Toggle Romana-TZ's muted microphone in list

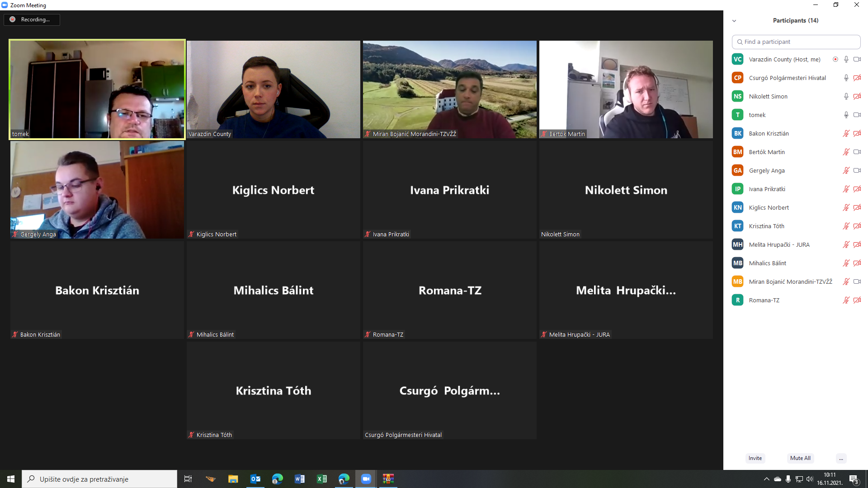point(846,300)
